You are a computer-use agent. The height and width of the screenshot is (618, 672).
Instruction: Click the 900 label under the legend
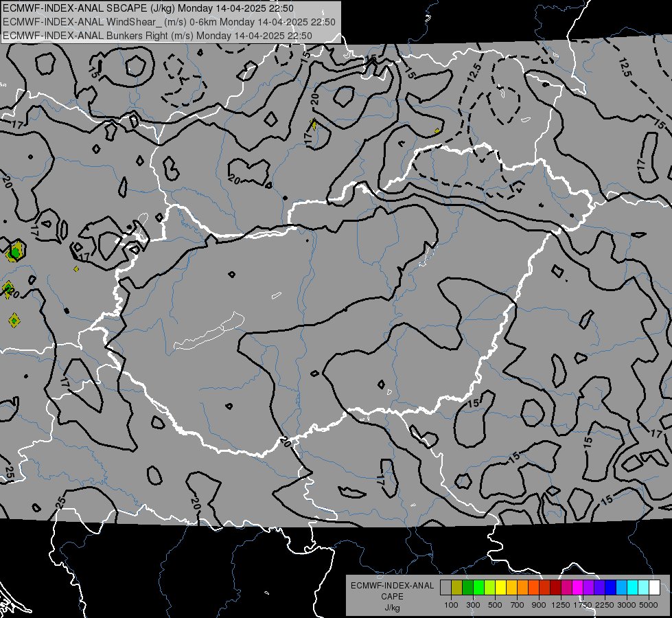[x=539, y=605]
